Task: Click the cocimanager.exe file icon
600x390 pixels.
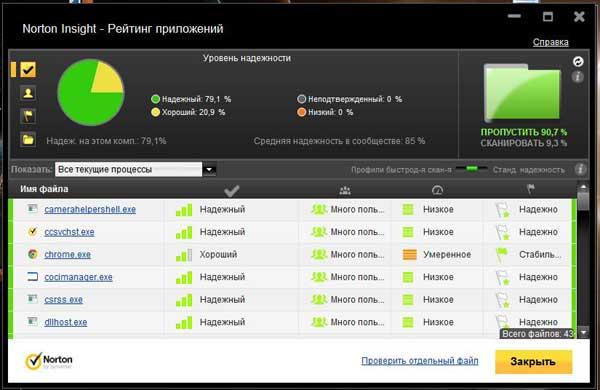Action: click(33, 276)
